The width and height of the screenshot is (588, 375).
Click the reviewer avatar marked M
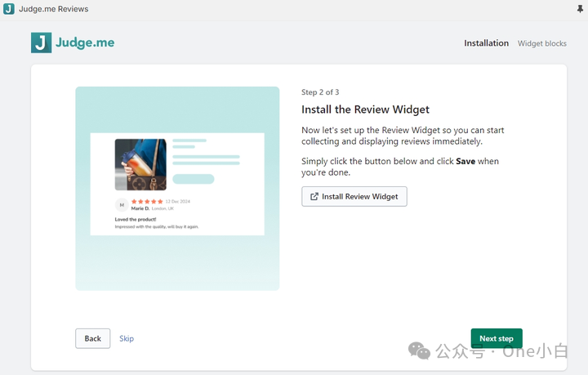point(122,204)
